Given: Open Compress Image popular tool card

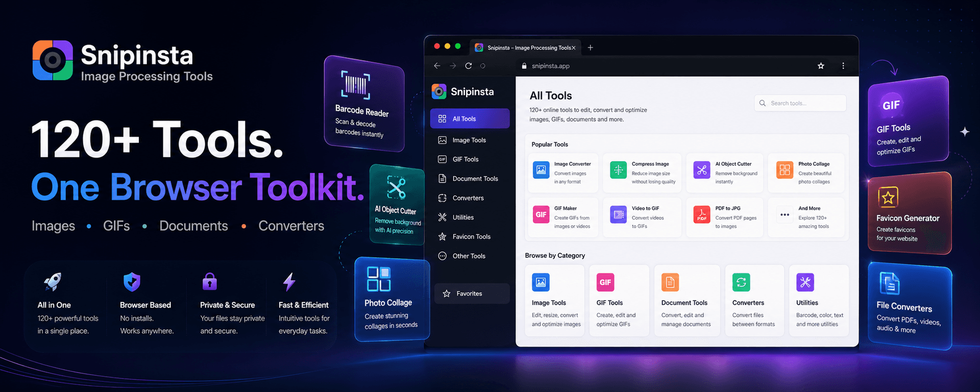Looking at the screenshot, I should [642, 173].
